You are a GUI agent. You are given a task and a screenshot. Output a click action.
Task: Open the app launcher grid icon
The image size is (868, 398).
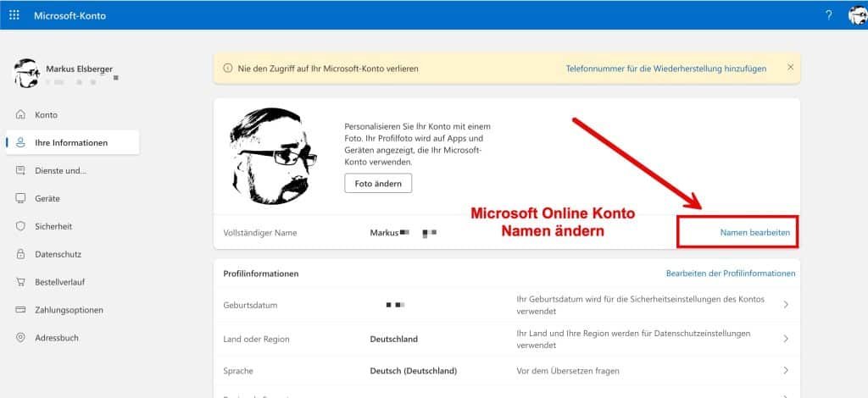click(x=14, y=15)
